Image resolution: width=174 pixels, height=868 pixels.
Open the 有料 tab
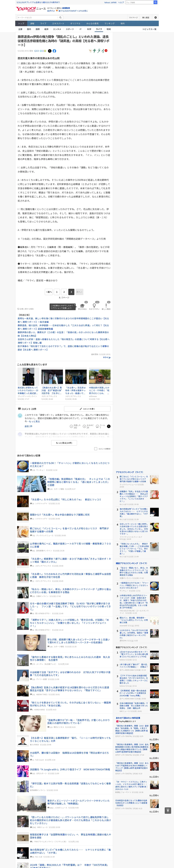pos(123,24)
